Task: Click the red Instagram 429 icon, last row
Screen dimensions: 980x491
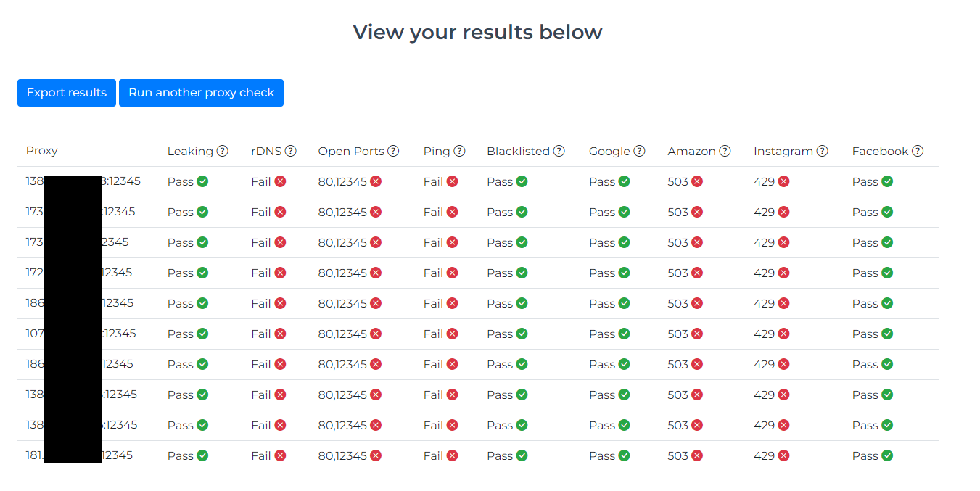Action: 784,455
